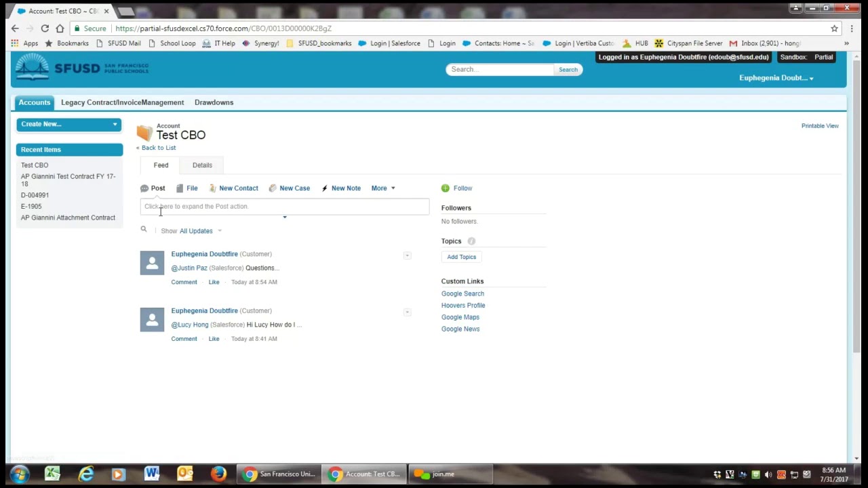Click the expand Post action box
Screen dimensions: 868x488
click(285, 207)
